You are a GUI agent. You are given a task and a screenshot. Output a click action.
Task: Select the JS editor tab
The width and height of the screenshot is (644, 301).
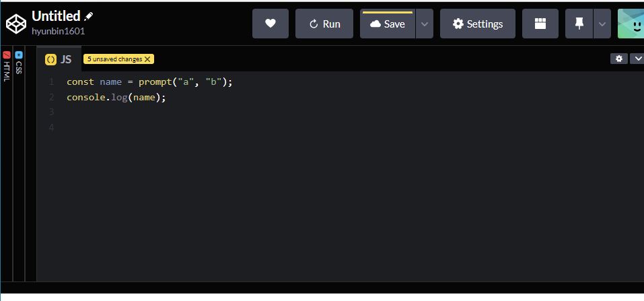tap(58, 59)
